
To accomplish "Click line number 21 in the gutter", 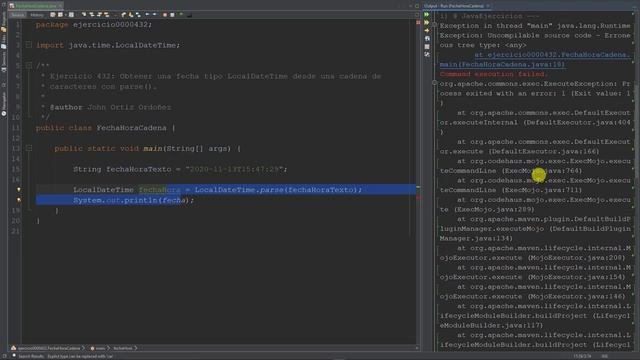I will 16,231.
